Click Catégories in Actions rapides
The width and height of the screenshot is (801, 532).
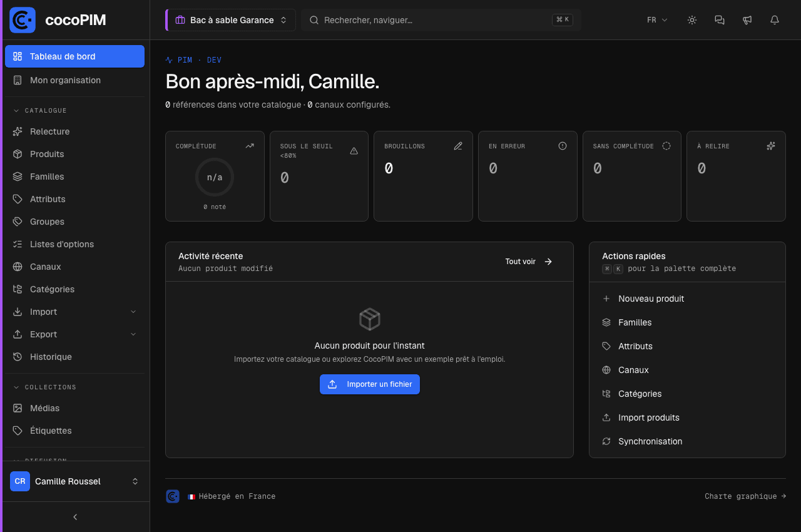click(687, 394)
